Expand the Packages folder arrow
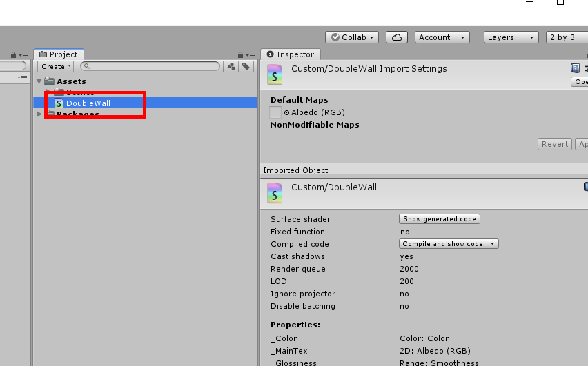 [39, 114]
